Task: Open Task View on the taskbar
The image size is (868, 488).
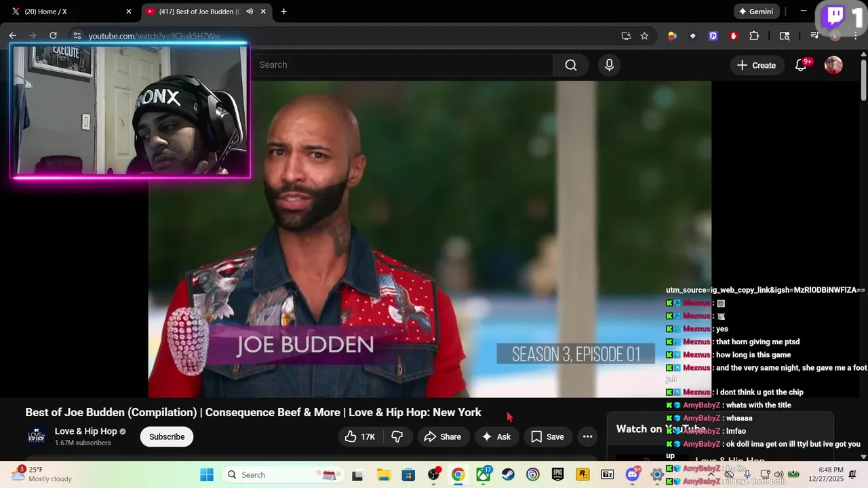Action: (x=357, y=474)
